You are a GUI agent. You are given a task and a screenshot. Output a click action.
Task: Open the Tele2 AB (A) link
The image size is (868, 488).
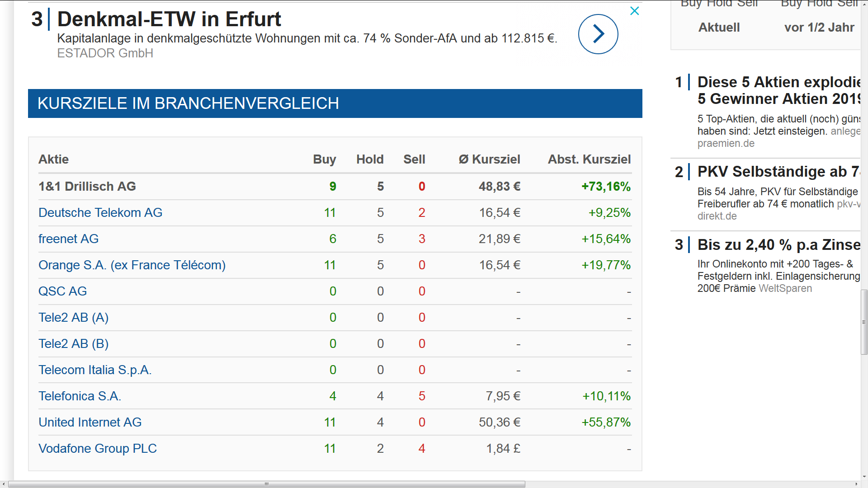[x=73, y=318]
